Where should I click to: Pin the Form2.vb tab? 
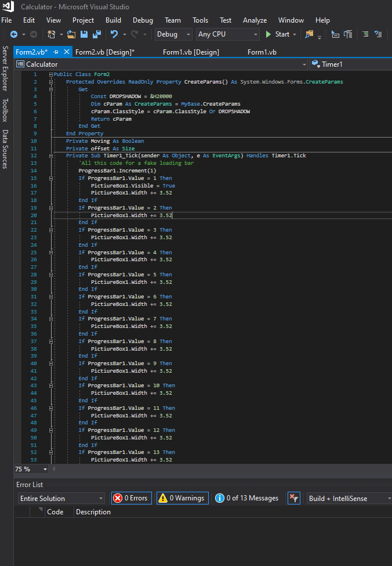click(x=56, y=52)
